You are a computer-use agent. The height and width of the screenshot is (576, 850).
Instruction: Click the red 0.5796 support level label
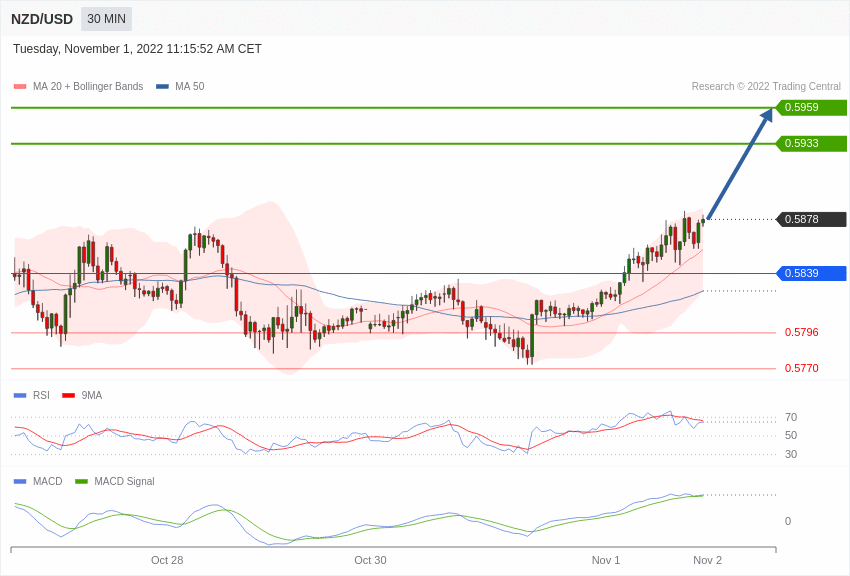point(802,332)
